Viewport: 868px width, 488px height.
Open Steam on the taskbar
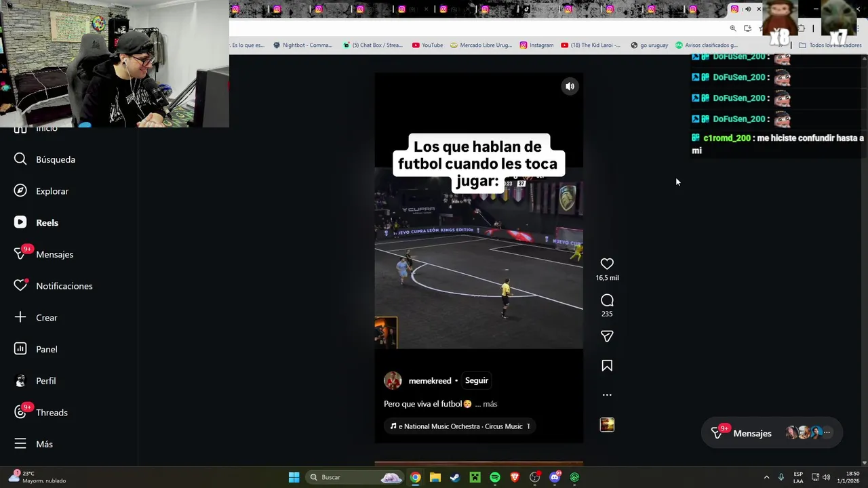[x=455, y=477]
